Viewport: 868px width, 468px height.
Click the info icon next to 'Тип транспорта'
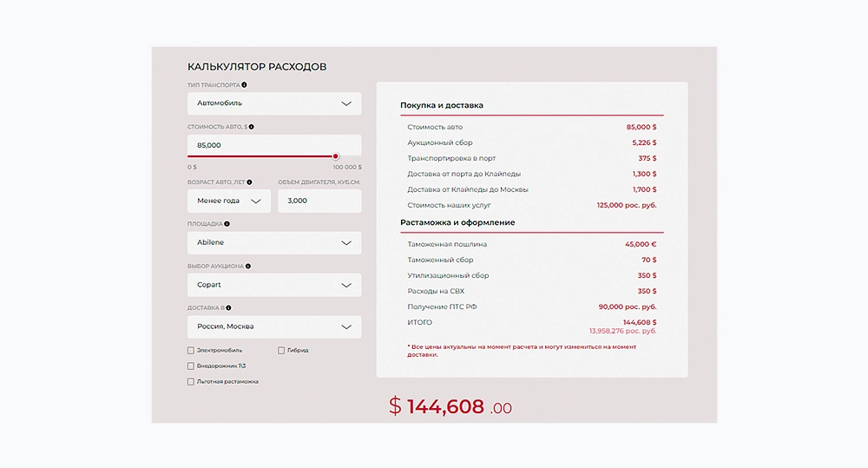point(244,85)
